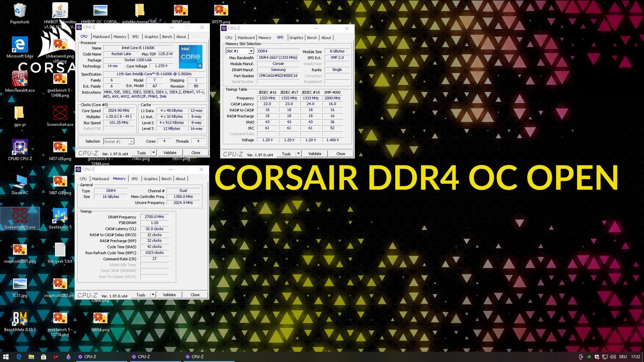The height and width of the screenshot is (362, 644).
Task: Switch to Graphics tab in SPD window
Action: [x=296, y=38]
